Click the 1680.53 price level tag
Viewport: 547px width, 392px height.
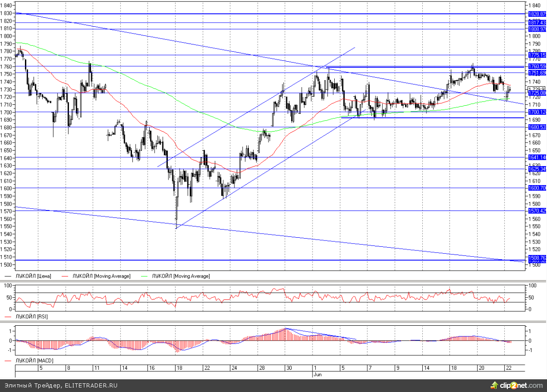coord(537,127)
